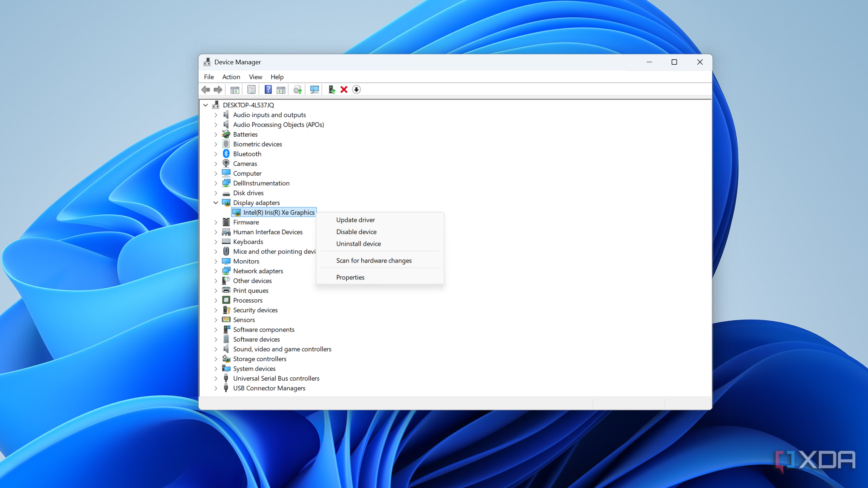Toggle the Show/Hide Console Tree icon
This screenshot has width=868, height=488.
click(235, 90)
